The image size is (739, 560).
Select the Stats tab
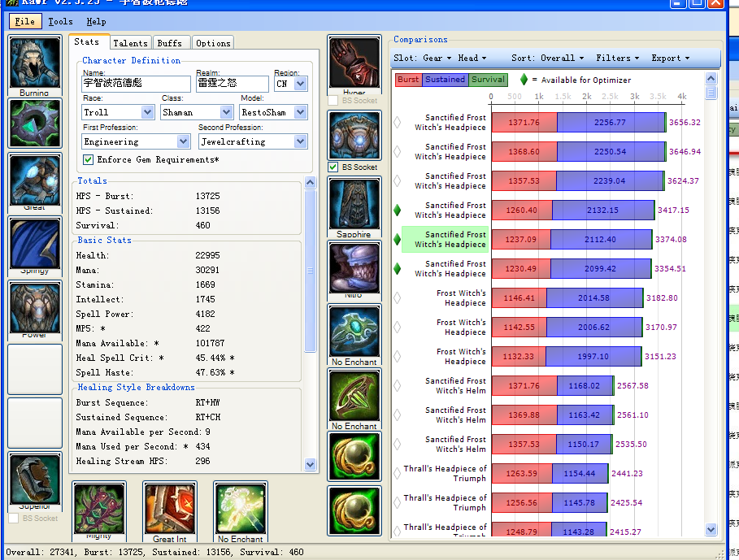87,41
